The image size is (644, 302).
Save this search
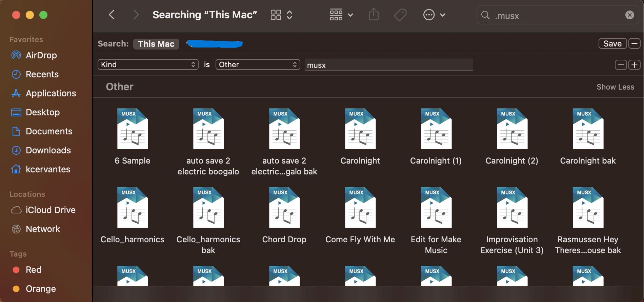612,44
